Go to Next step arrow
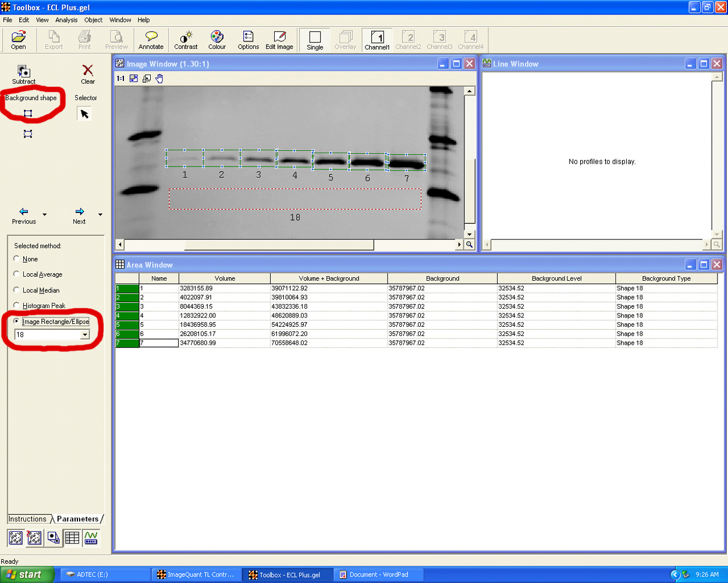The width and height of the screenshot is (728, 583). point(79,215)
